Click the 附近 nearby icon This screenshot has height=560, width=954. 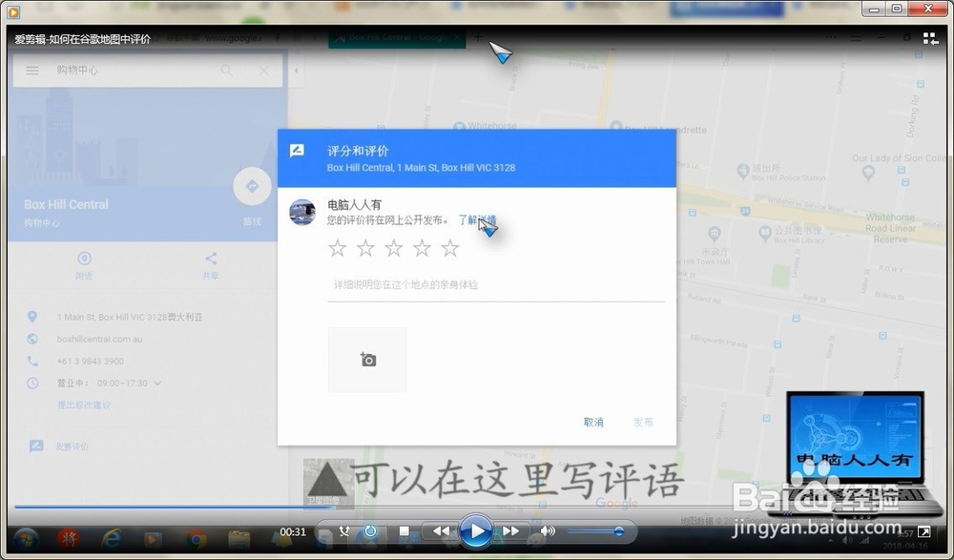click(84, 259)
